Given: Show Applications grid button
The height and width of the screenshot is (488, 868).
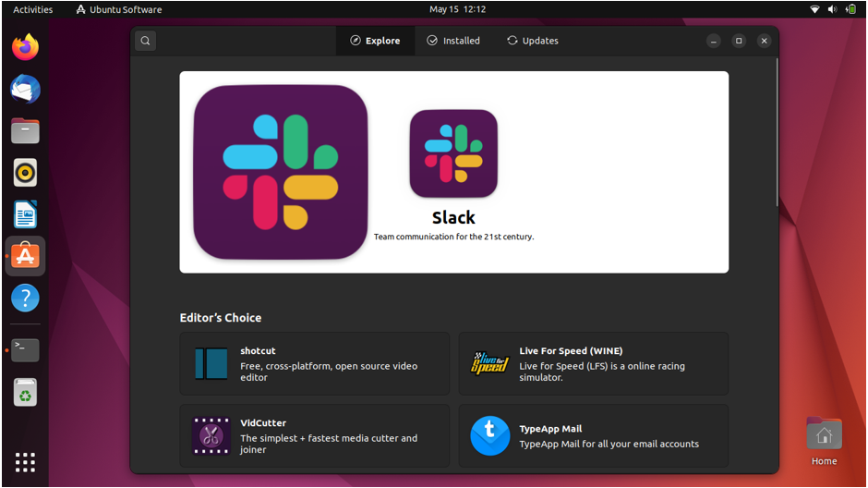Looking at the screenshot, I should click(x=25, y=462).
